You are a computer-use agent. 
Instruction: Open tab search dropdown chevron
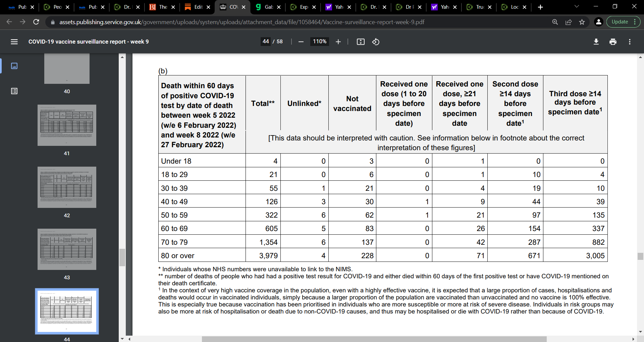click(577, 6)
